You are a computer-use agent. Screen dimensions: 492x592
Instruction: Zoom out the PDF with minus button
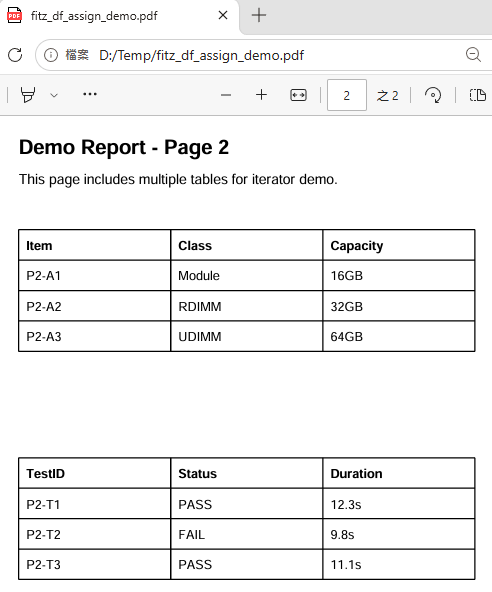point(226,95)
